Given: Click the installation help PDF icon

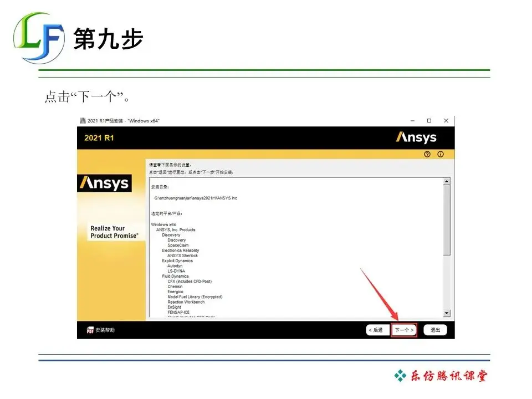Looking at the screenshot, I should [x=90, y=330].
